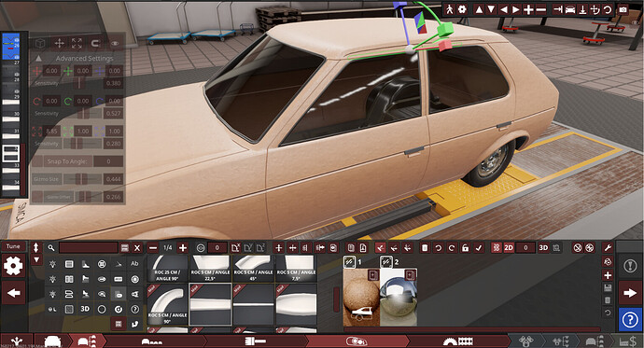
Task: Click the redo arrow in fixture toolbar
Action: click(x=452, y=248)
